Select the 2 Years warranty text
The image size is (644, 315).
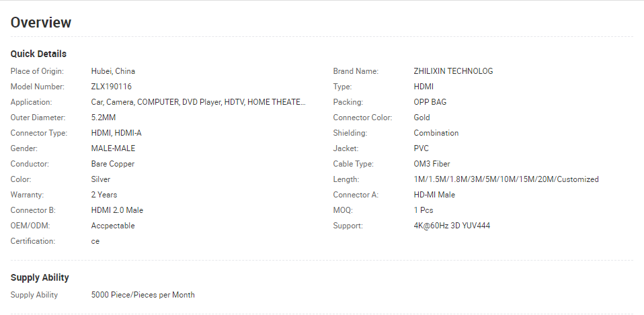pyautogui.click(x=104, y=195)
